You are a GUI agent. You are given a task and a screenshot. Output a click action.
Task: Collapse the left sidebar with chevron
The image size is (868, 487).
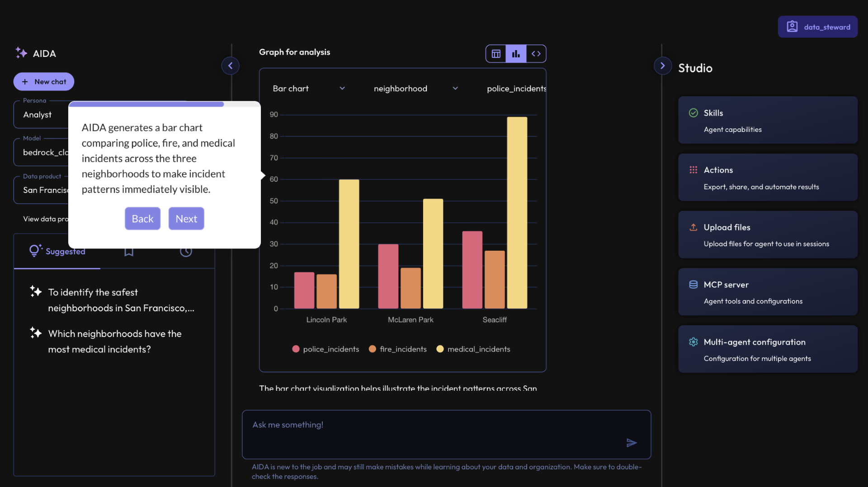(230, 66)
